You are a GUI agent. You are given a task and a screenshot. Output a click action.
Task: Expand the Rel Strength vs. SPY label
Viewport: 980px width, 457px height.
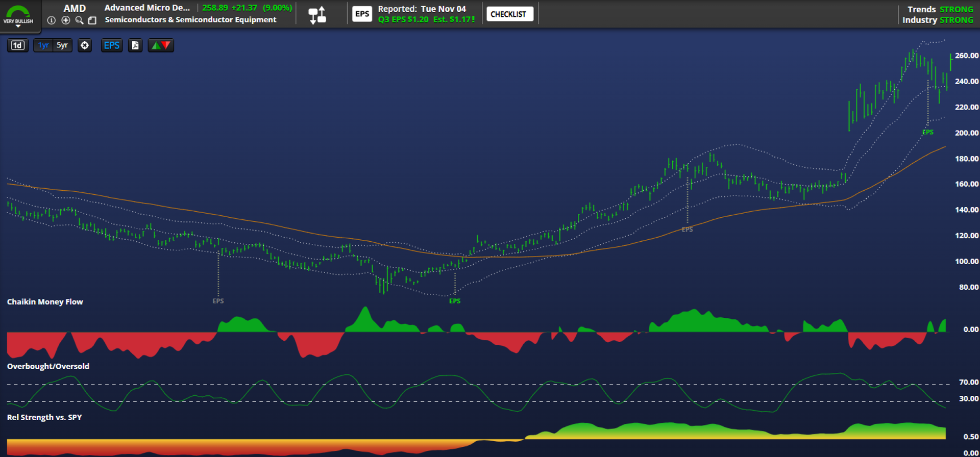click(x=44, y=417)
